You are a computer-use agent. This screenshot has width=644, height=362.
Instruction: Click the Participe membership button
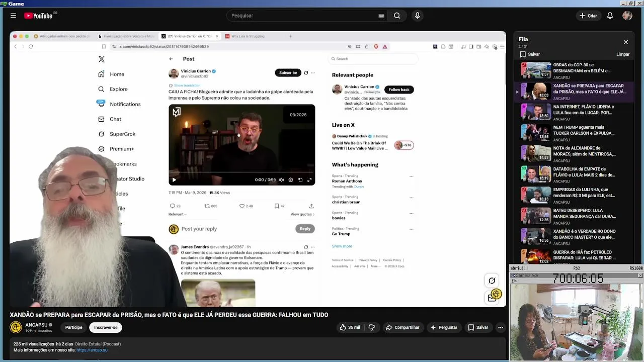tap(73, 327)
